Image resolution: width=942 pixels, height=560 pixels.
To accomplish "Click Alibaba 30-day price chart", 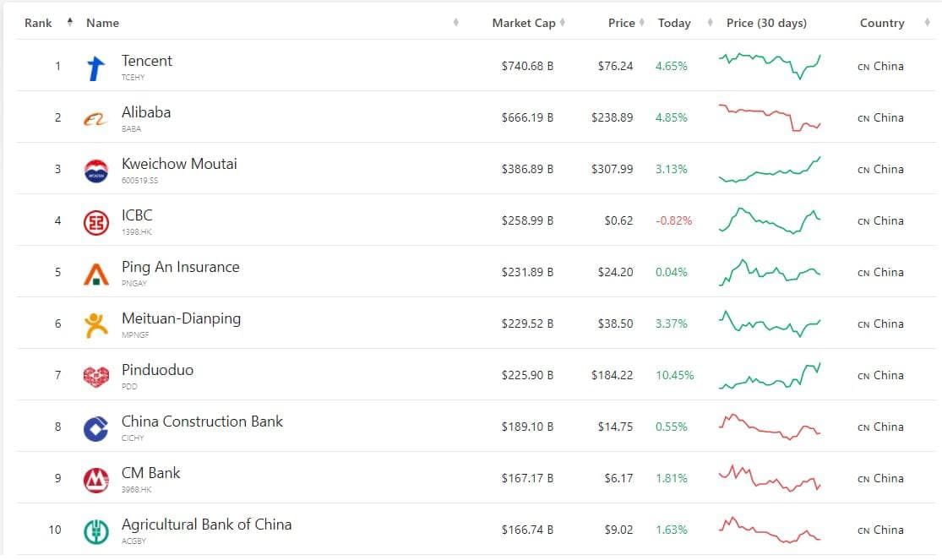I will pos(770,117).
